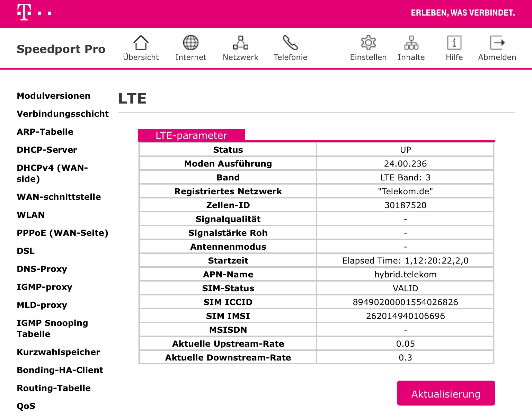This screenshot has height=418, width=532.
Task: Click modem version 24.00.236
Action: click(405, 164)
